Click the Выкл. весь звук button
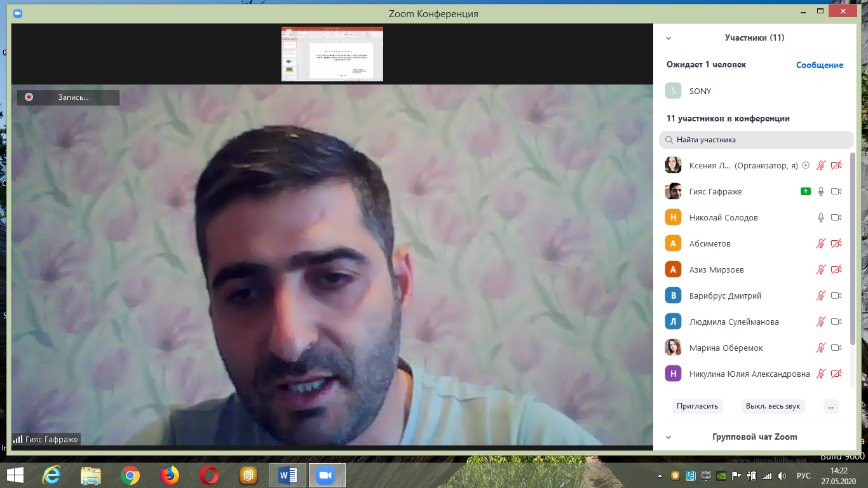868x488 pixels. 773,406
